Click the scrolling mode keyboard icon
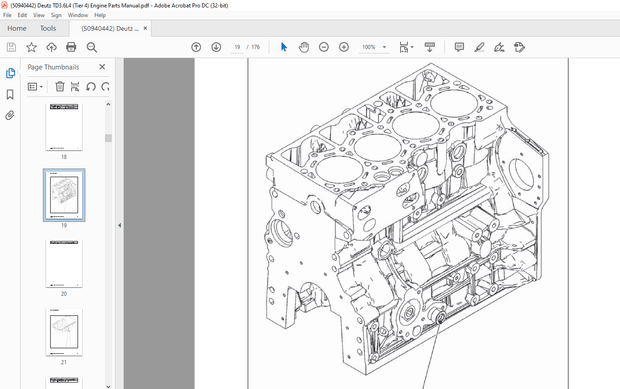The width and height of the screenshot is (620, 389). click(430, 47)
